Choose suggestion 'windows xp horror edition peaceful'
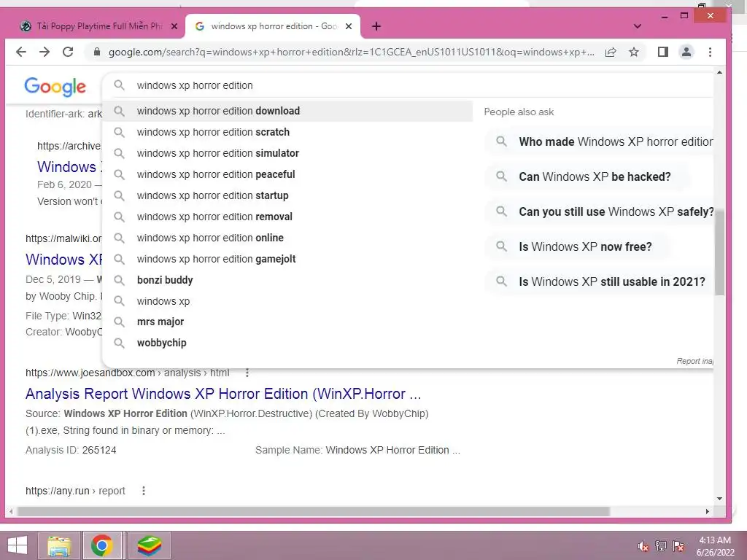The height and width of the screenshot is (560, 747). 287,174
